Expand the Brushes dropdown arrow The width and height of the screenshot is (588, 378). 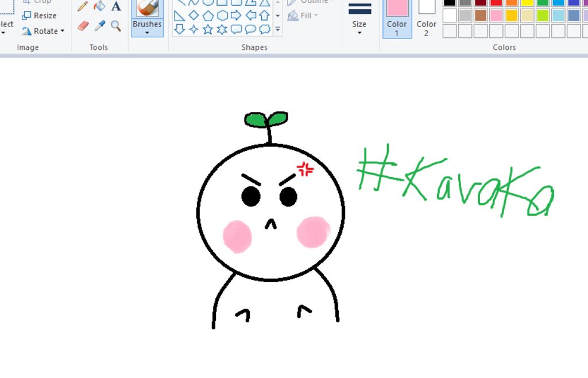coord(147,33)
